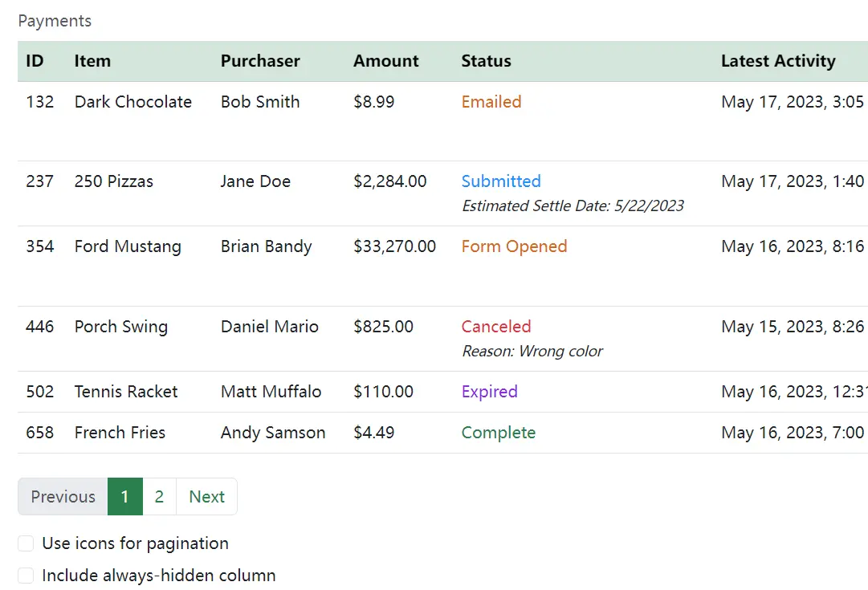Click the Status column header
The height and width of the screenshot is (590, 868).
coord(486,61)
